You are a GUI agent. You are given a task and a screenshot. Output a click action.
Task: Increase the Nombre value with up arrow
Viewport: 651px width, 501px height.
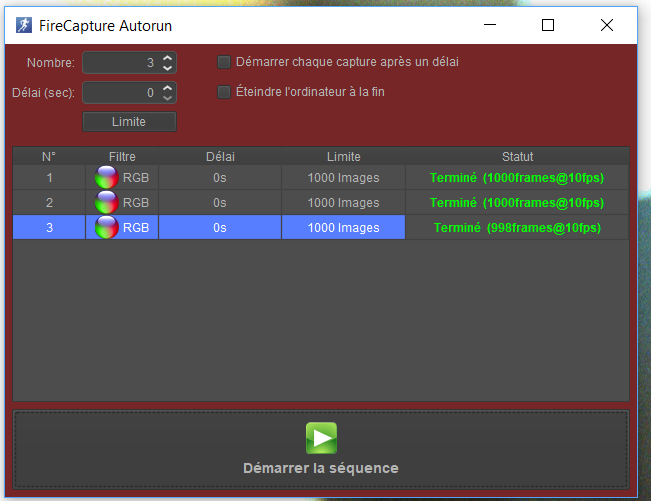(167, 58)
